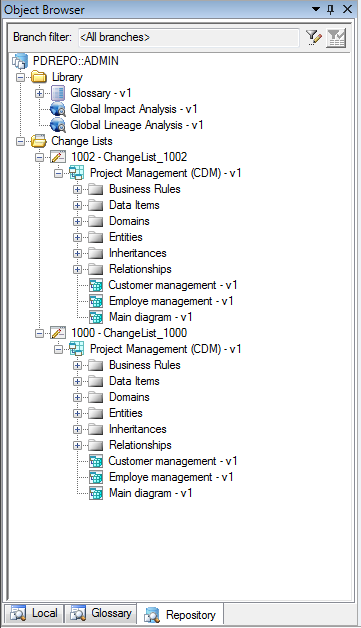Click the 1000 ChangeList pencil icon

pos(58,333)
